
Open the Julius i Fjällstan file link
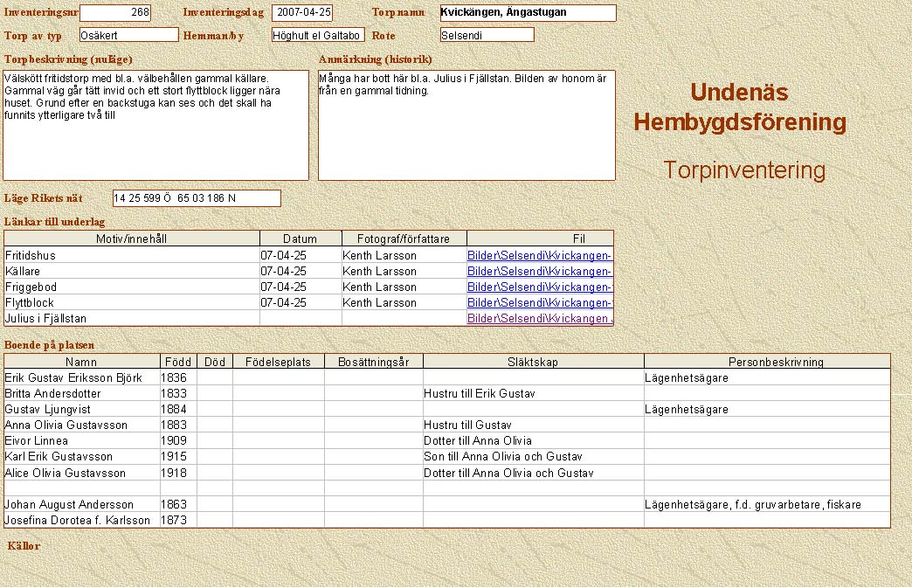pyautogui.click(x=539, y=319)
